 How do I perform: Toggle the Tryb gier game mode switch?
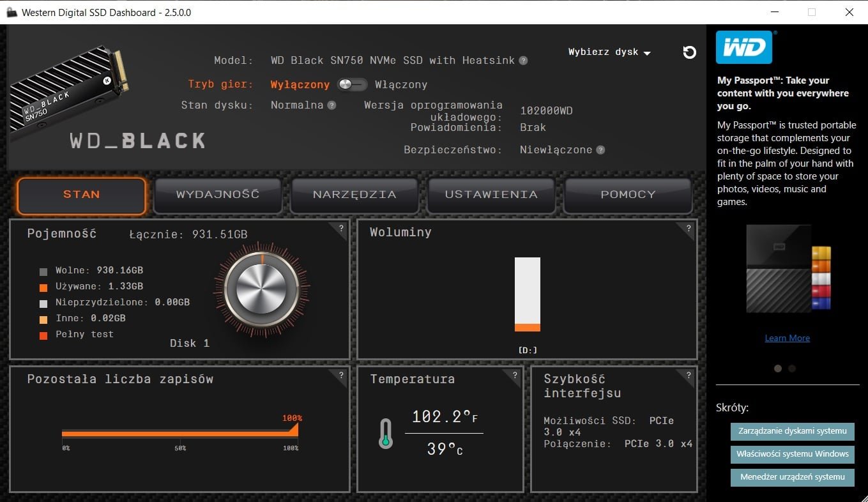point(352,84)
